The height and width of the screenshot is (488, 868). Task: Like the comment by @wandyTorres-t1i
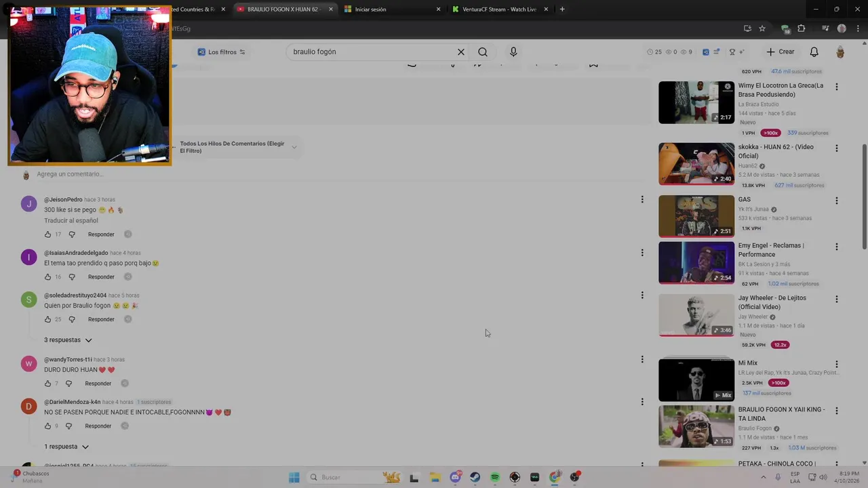(47, 384)
